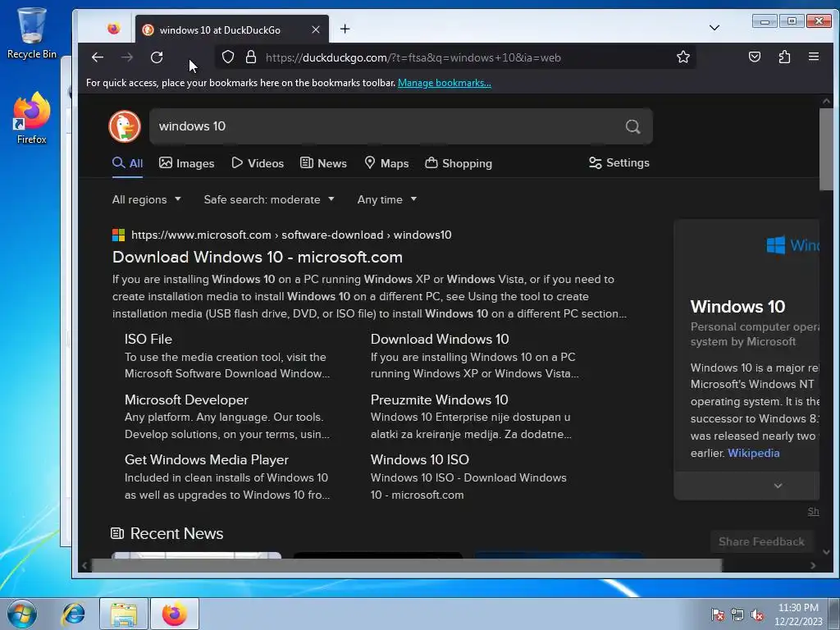Open the Windows 10 ISO sublink
The width and height of the screenshot is (840, 630).
(419, 459)
